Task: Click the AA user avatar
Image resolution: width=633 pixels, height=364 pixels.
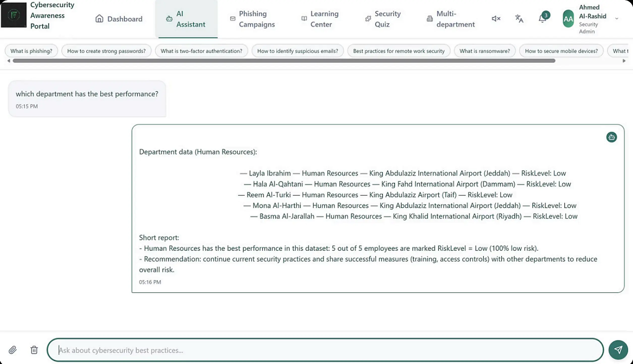Action: (568, 19)
